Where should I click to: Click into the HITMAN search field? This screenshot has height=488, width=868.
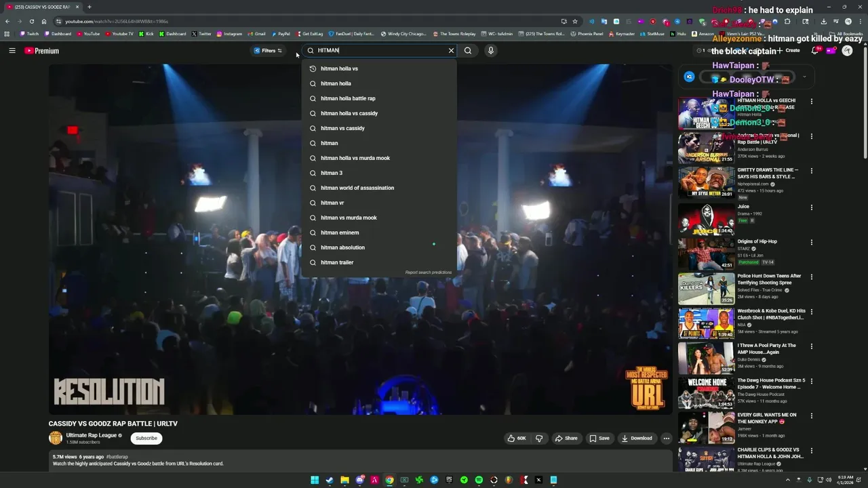[x=380, y=50]
